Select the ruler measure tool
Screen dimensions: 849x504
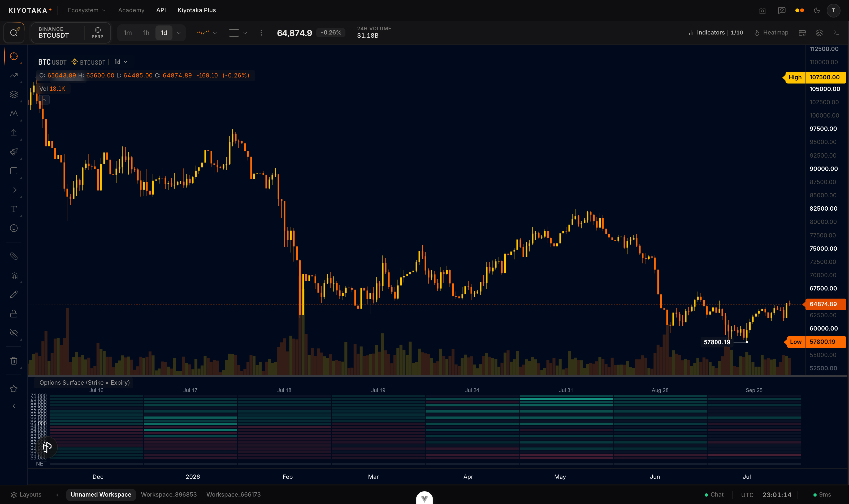pyautogui.click(x=14, y=257)
